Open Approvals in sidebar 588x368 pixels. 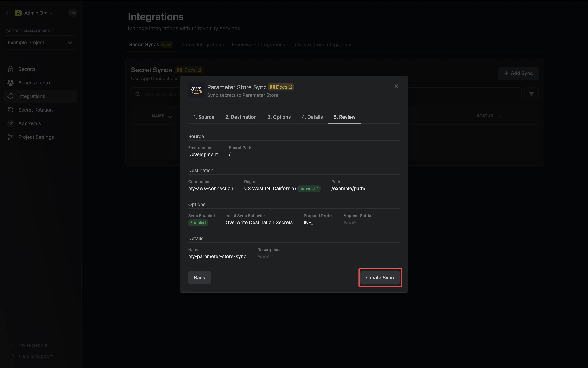[x=41, y=124]
